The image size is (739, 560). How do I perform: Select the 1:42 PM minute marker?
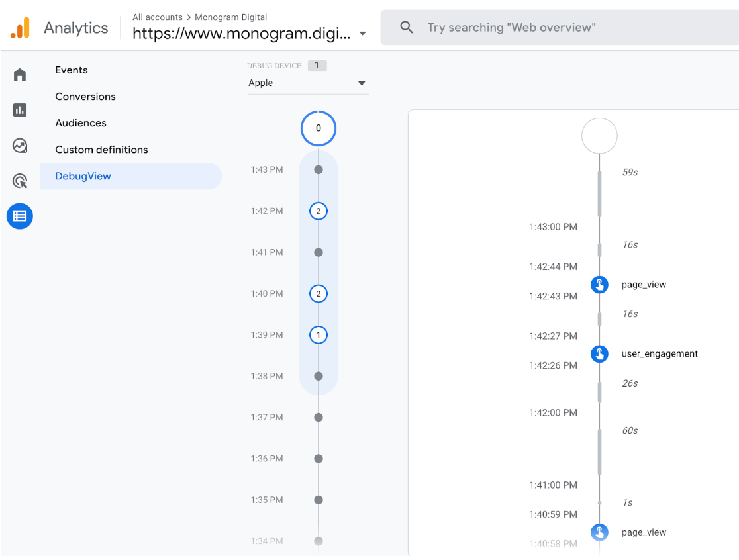pos(319,211)
